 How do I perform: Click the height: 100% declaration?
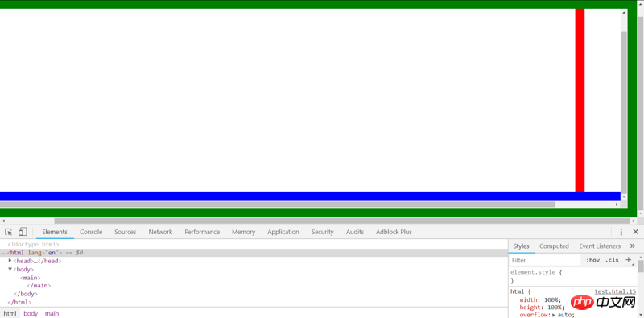(542, 308)
